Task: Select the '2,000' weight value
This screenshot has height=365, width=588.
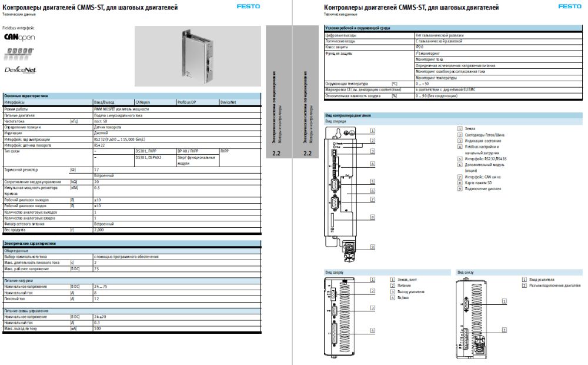Action: coord(99,230)
